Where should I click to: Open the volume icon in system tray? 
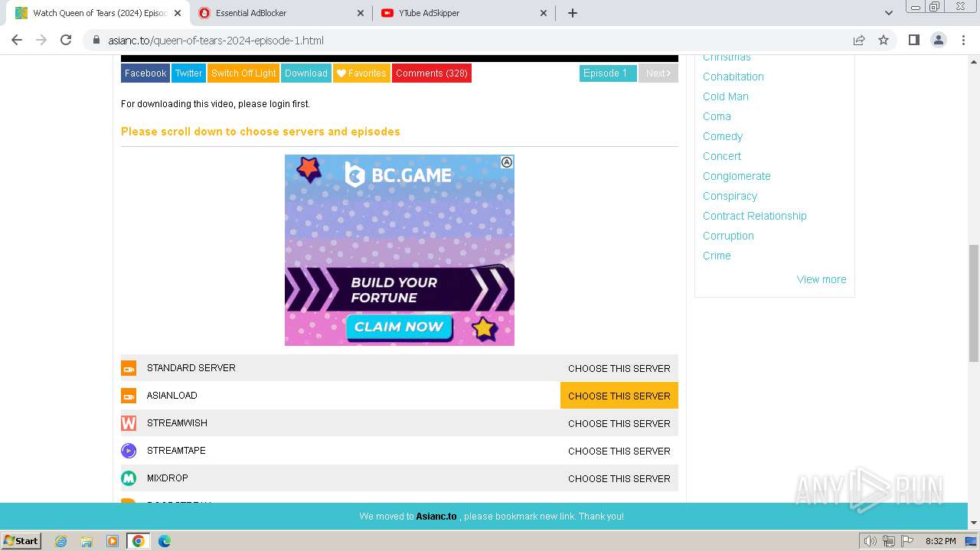pos(870,541)
